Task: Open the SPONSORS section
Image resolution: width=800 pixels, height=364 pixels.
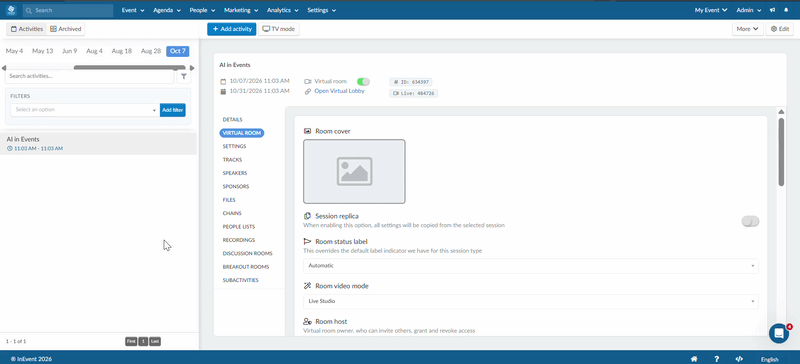Action: (x=236, y=186)
